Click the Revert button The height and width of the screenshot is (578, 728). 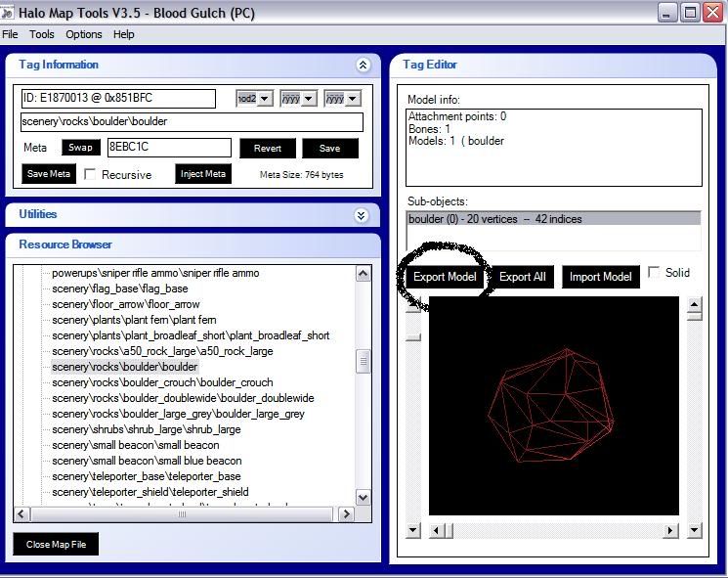click(268, 149)
